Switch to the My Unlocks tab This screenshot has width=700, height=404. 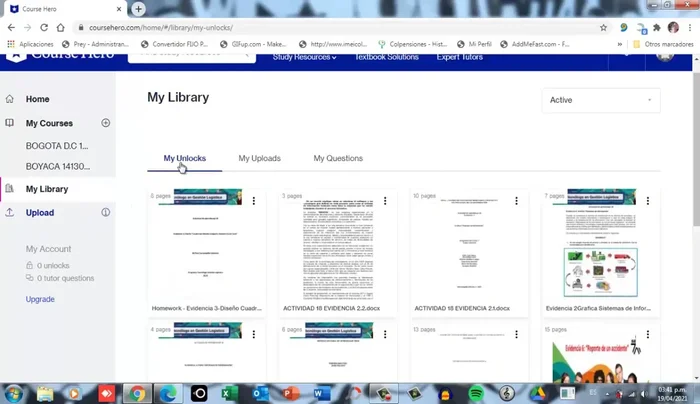(x=184, y=158)
